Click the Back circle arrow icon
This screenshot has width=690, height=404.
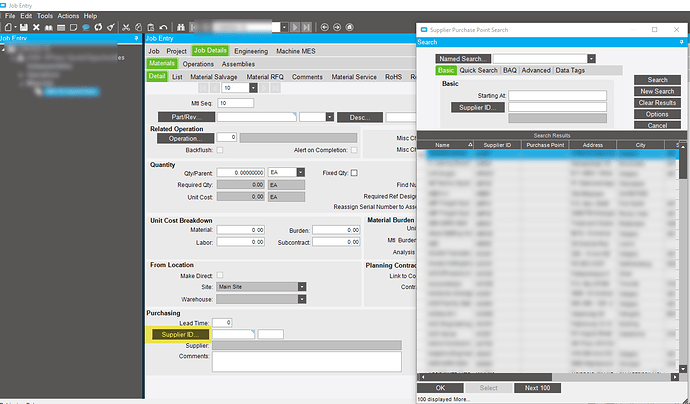tap(324, 27)
